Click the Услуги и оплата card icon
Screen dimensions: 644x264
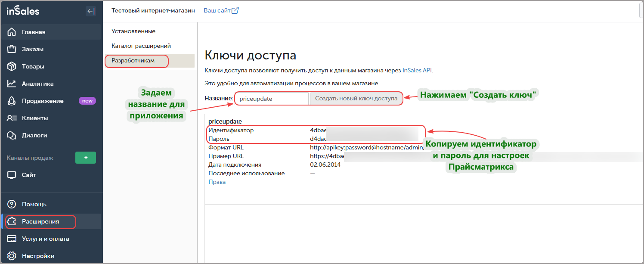(x=12, y=239)
